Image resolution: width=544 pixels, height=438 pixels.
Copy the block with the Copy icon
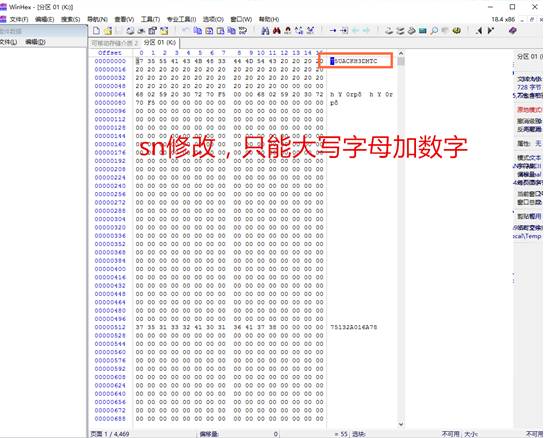tap(197, 31)
